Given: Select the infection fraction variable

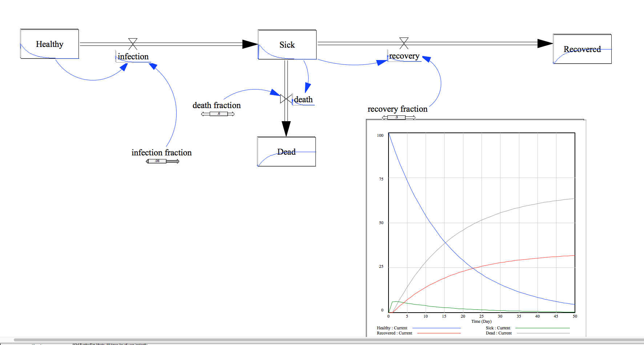Looking at the screenshot, I should pos(161,152).
